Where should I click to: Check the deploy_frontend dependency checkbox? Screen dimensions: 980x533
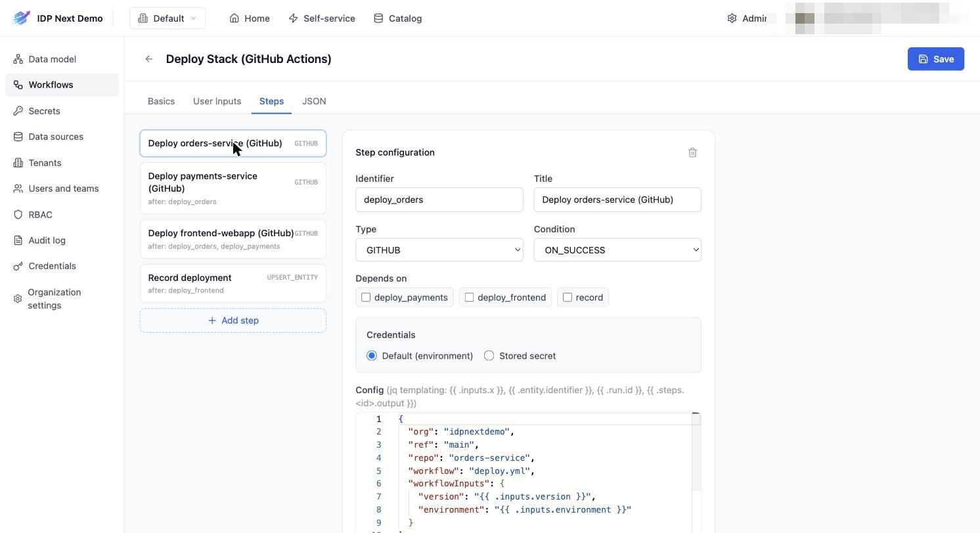pyautogui.click(x=469, y=297)
